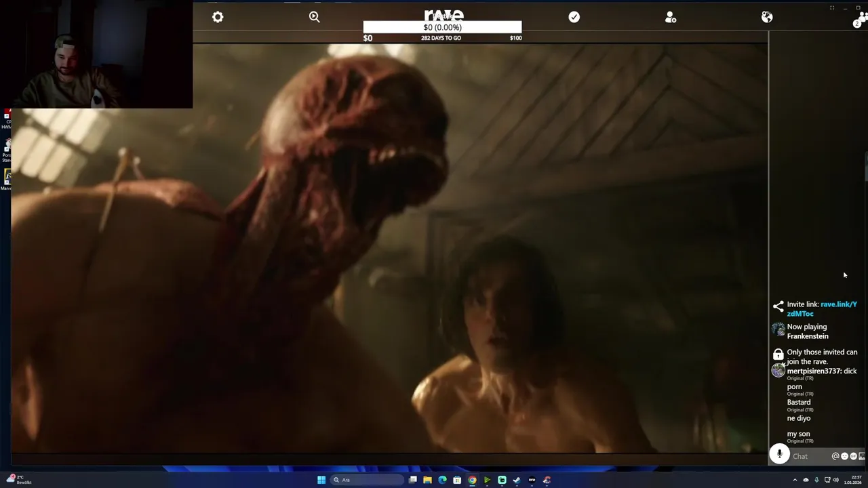
Task: Toggle the microphone button in chat
Action: [x=780, y=455]
